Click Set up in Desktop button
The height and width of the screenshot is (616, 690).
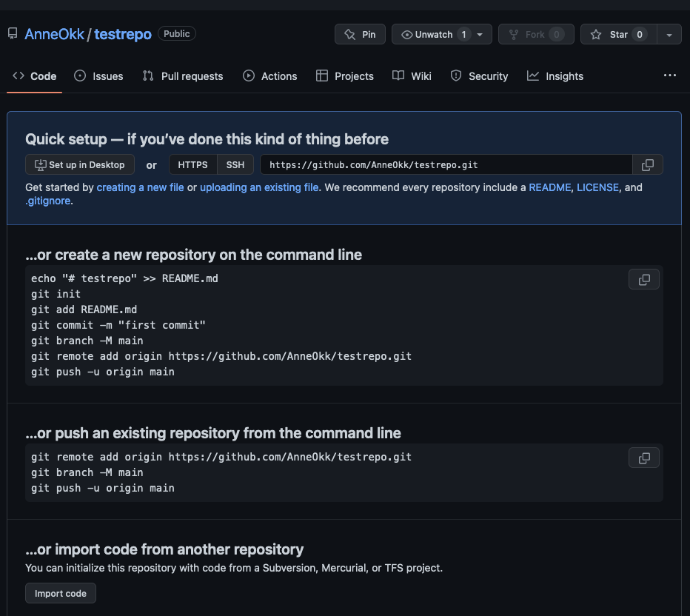pos(80,164)
